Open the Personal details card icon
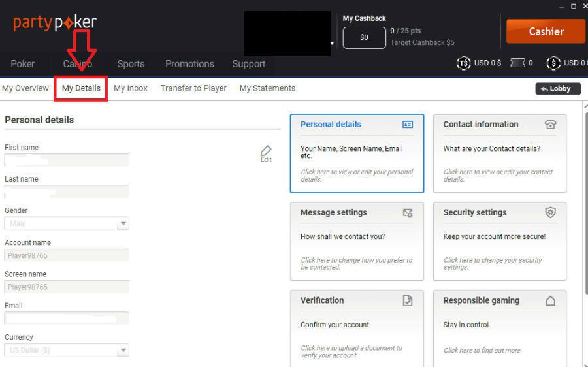The image size is (588, 367). click(408, 125)
